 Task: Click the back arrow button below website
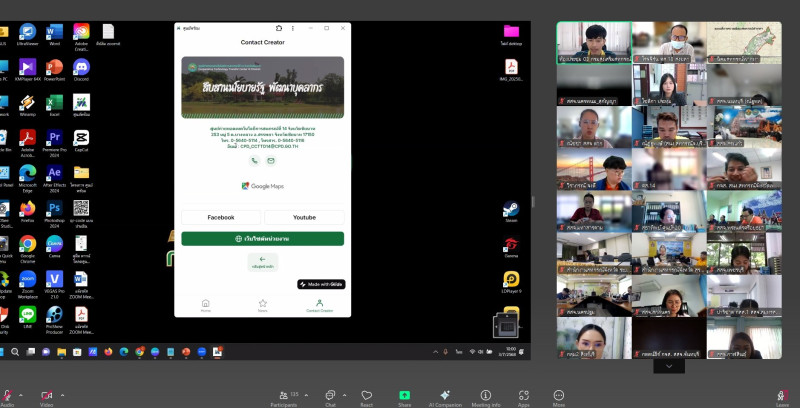263,262
